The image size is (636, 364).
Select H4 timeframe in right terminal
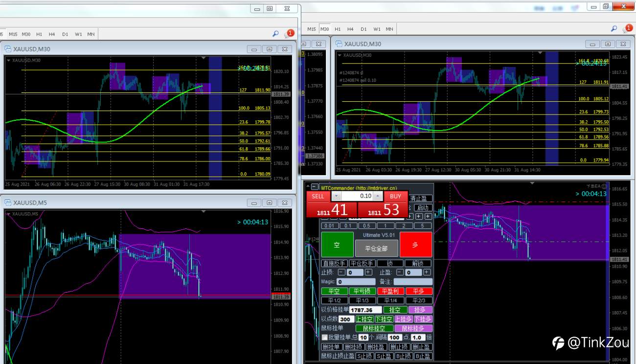tap(350, 29)
